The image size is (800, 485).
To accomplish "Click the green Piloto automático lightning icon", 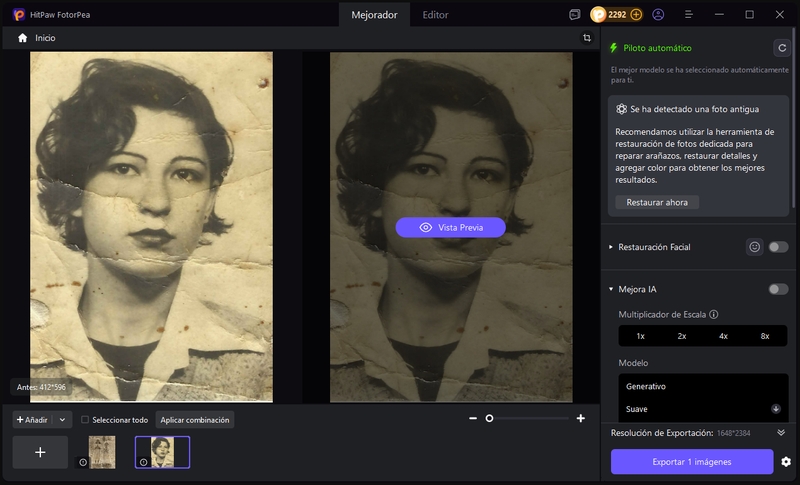I will pyautogui.click(x=614, y=48).
